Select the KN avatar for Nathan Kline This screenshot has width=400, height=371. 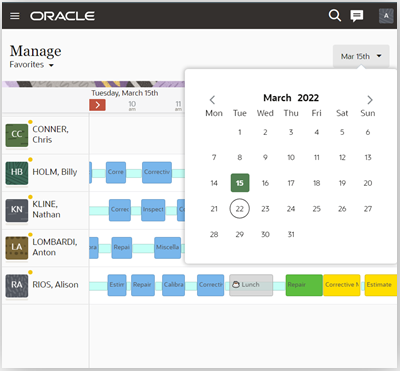(17, 210)
